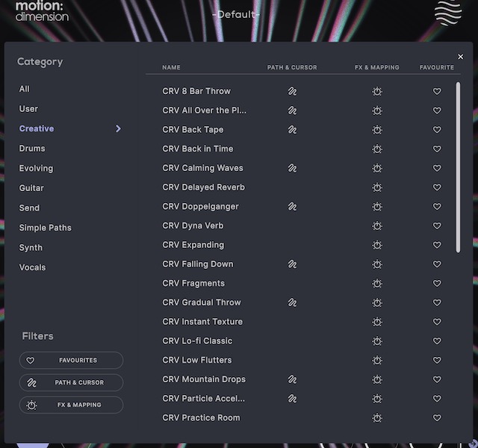Screen dimensions: 478x448
Task: Click path icon for CRV Calming Waves
Action: coord(292,168)
